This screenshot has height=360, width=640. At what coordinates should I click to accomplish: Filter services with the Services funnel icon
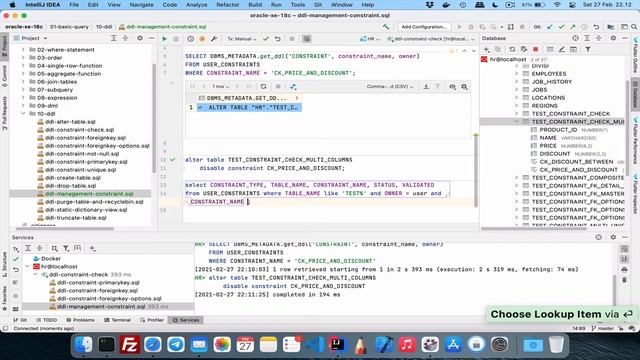(x=66, y=248)
